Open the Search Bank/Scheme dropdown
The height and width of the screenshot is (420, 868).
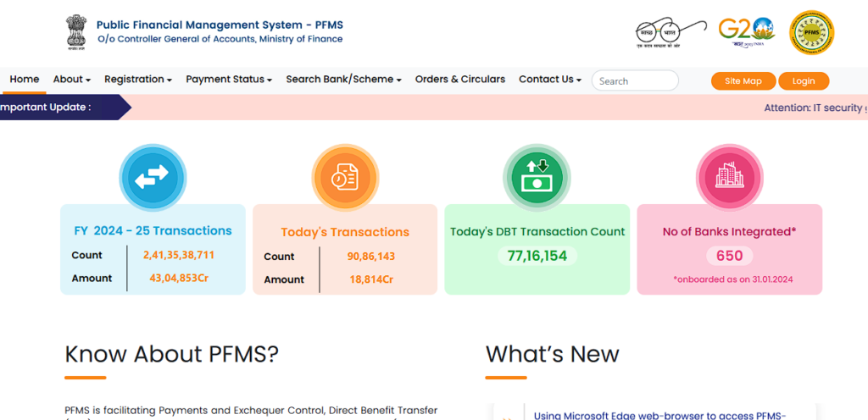click(344, 80)
